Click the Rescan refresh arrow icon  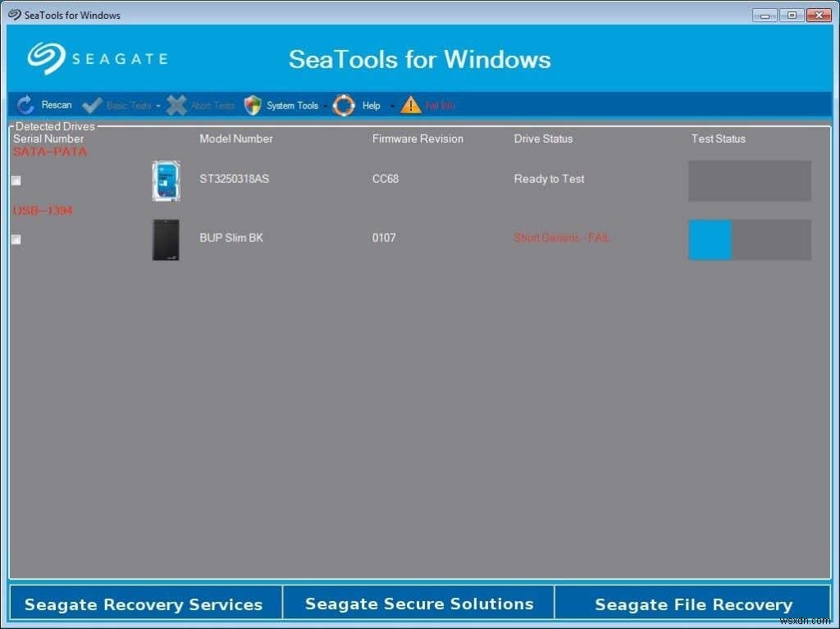[25, 105]
